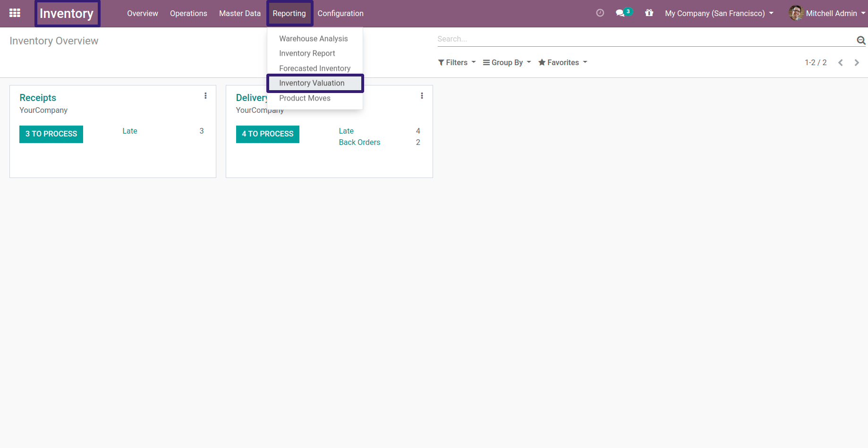The width and height of the screenshot is (868, 448).
Task: Open the conversations chat icon
Action: coord(624,13)
